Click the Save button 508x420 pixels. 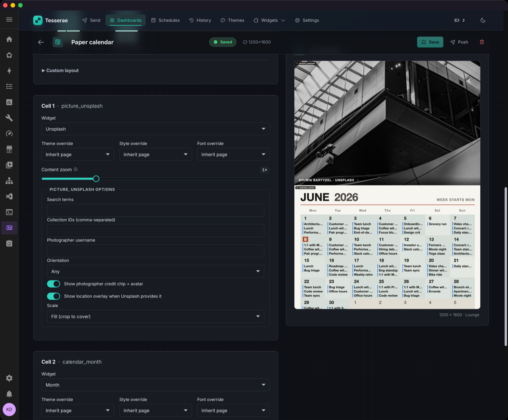pyautogui.click(x=430, y=42)
